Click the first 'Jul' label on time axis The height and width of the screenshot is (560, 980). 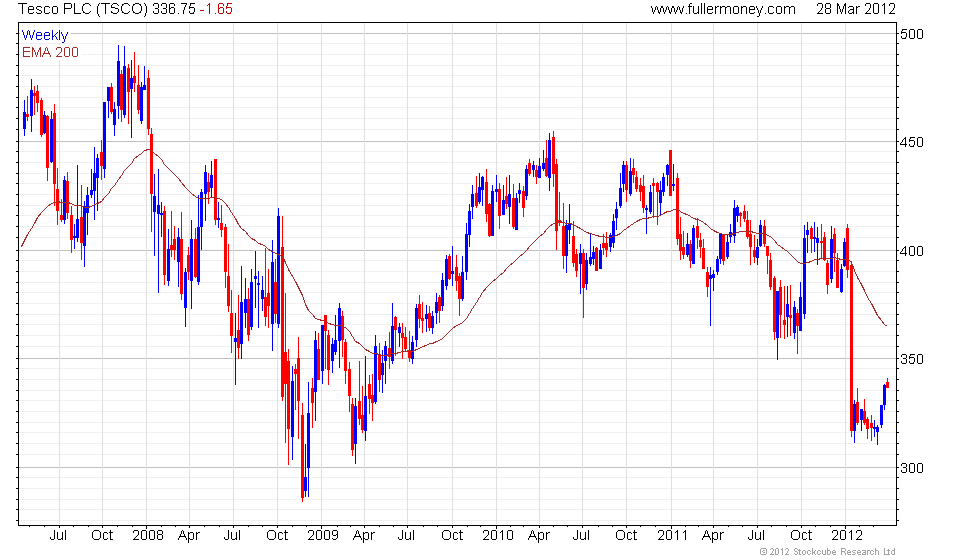(x=58, y=535)
